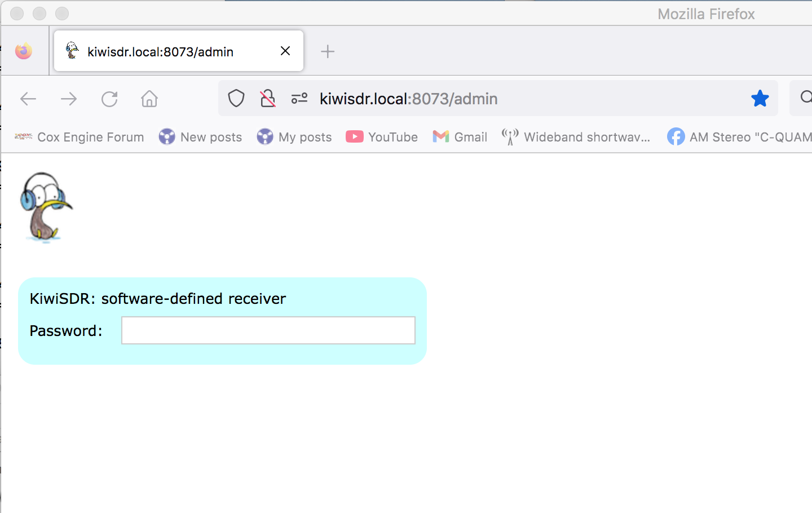Open site permissions icon in address bar

pyautogui.click(x=299, y=99)
